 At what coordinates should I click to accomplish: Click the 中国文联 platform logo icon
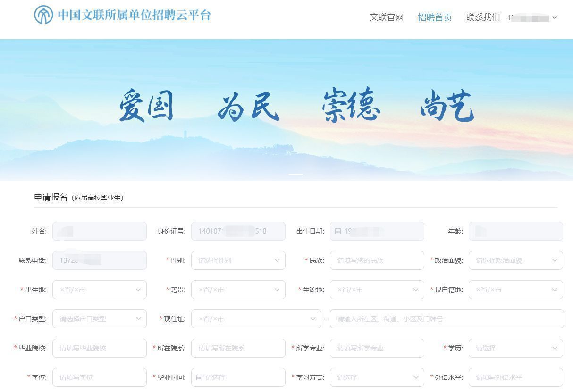point(43,16)
